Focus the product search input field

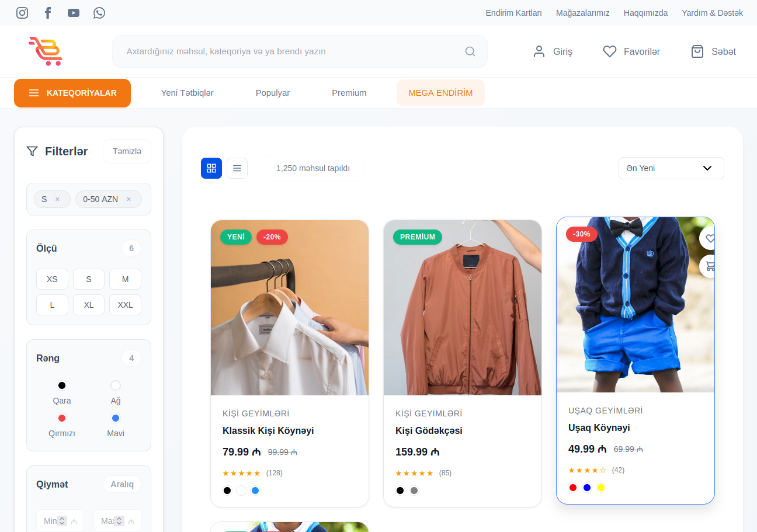coord(300,51)
